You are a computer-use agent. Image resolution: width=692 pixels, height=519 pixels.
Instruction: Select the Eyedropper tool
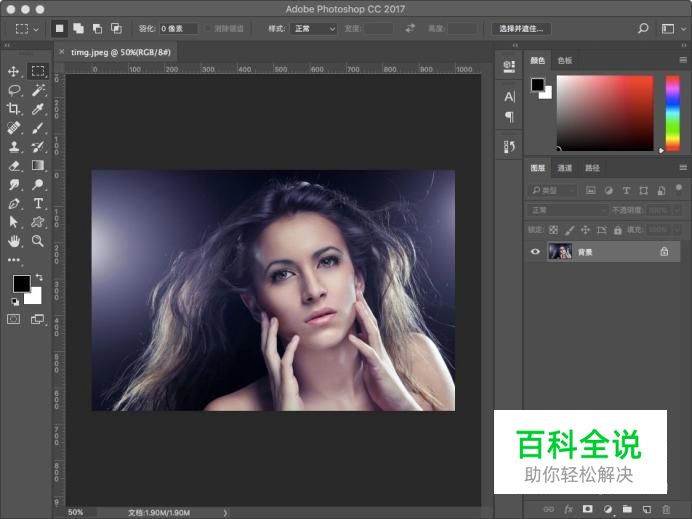click(38, 109)
